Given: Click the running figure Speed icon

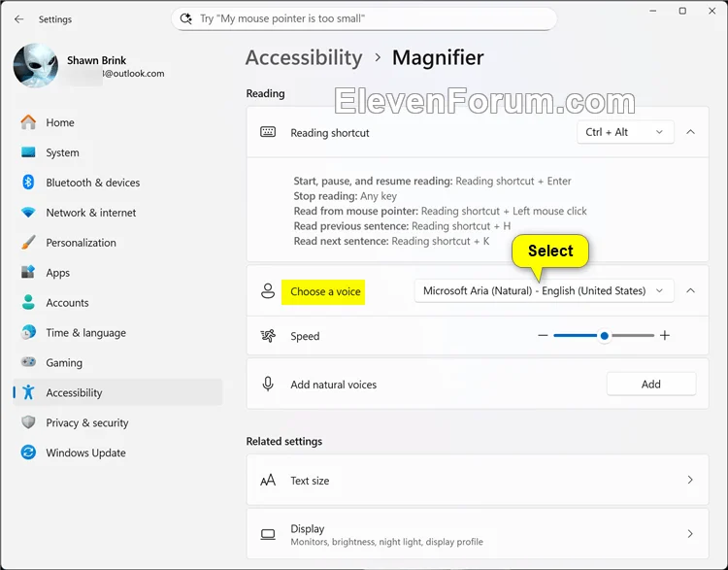Looking at the screenshot, I should pos(268,335).
